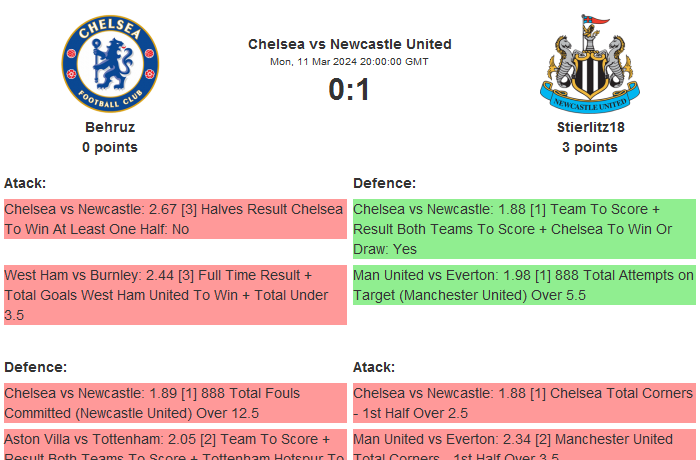Select Chelsea Total Corners 1st Half bet
This screenshot has height=460, width=700.
pos(523,403)
